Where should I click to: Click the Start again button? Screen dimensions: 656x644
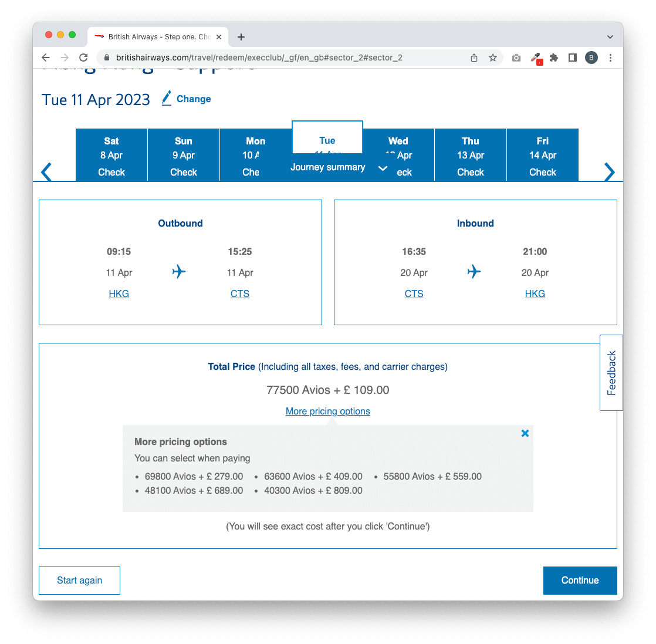pos(79,581)
